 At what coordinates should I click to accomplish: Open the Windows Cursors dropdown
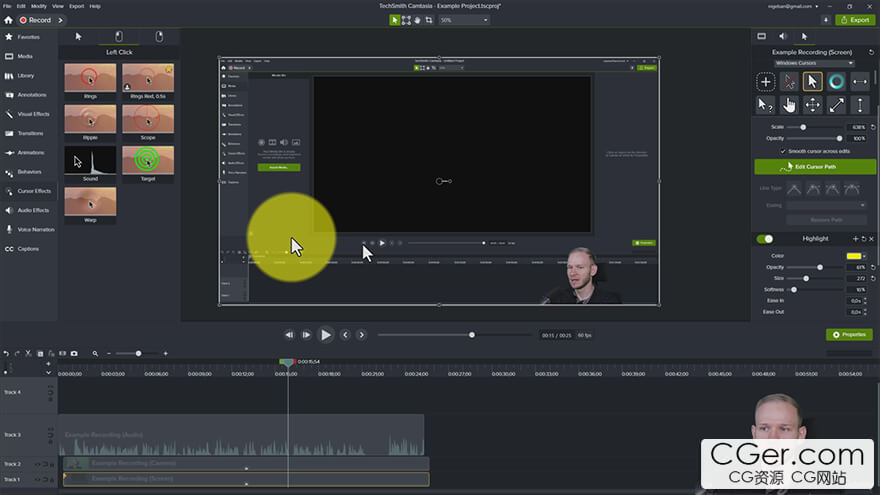click(x=814, y=63)
